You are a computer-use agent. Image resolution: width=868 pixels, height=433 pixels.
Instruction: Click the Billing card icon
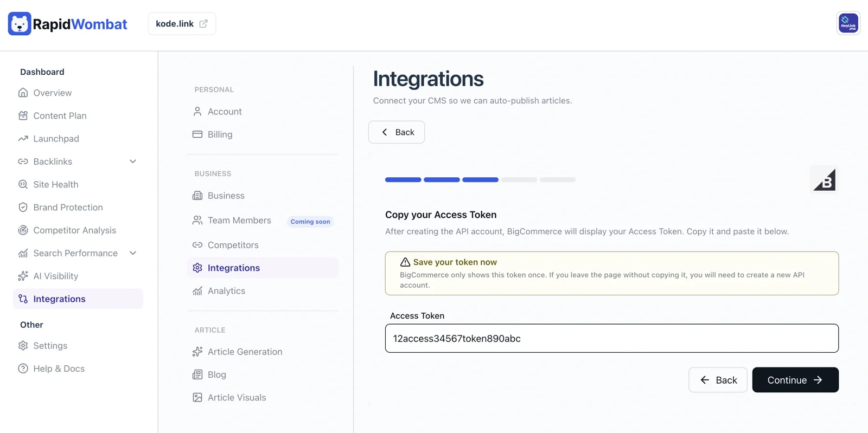(197, 134)
